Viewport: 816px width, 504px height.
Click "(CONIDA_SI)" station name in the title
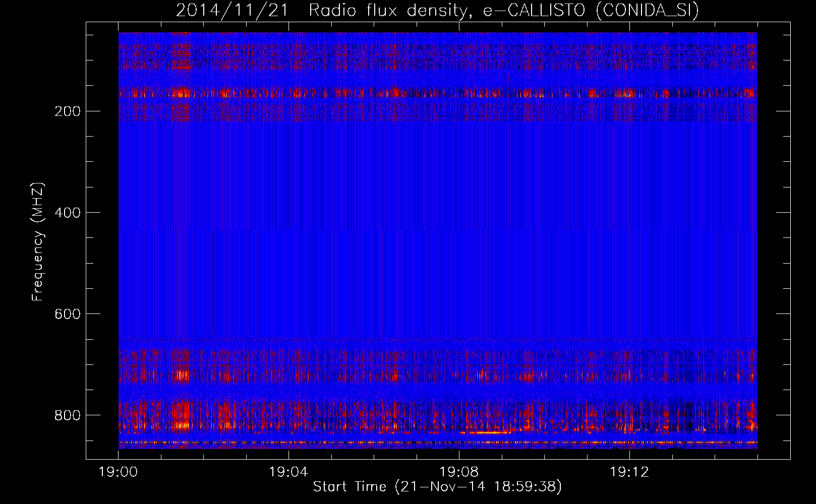tap(647, 11)
